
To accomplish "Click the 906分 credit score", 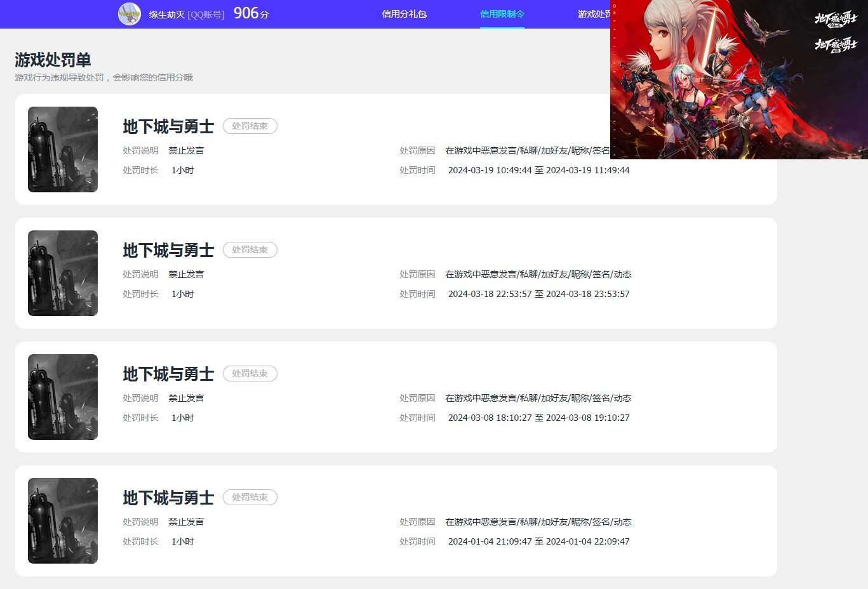I will 251,13.
